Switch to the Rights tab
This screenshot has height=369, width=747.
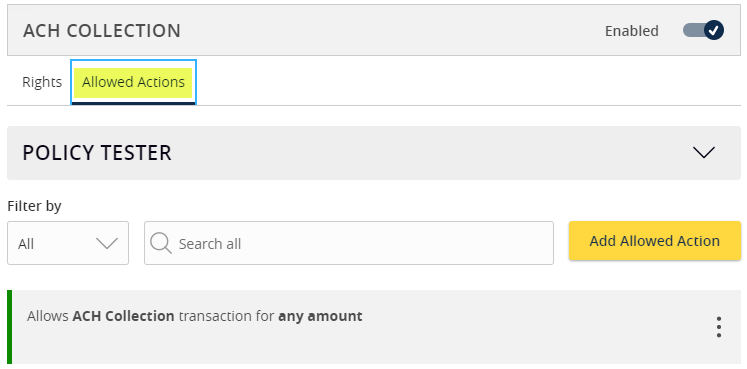(x=42, y=82)
